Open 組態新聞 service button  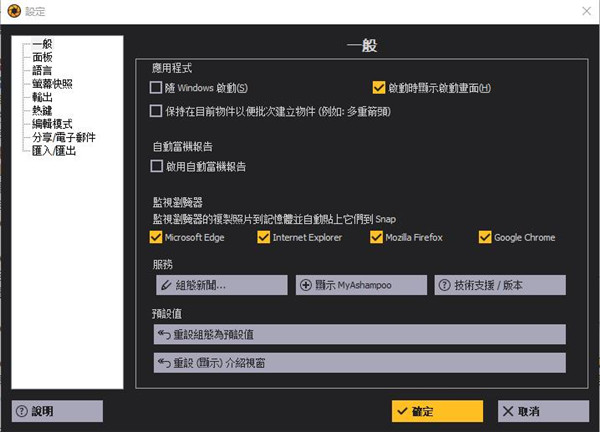[219, 285]
